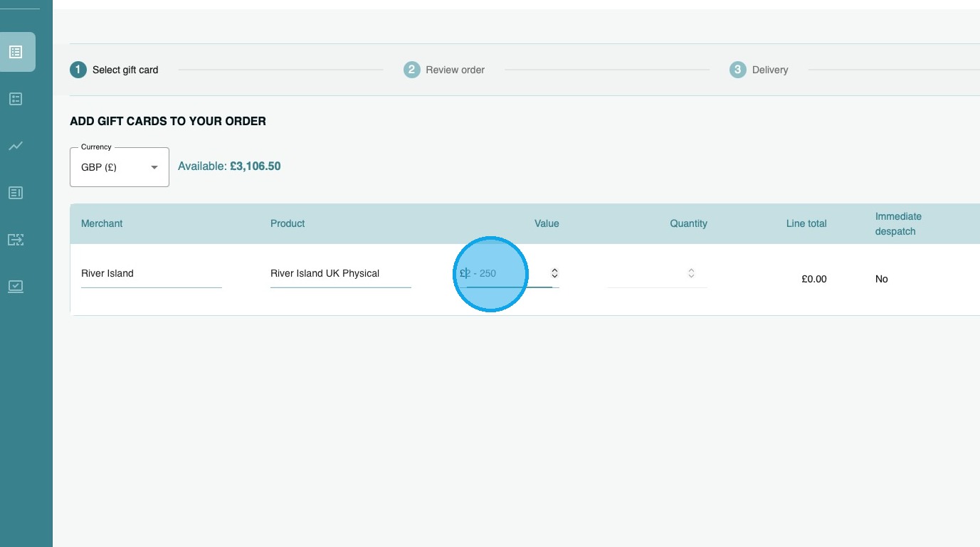980x547 pixels.
Task: Go to step 3 Delivery
Action: coord(759,70)
